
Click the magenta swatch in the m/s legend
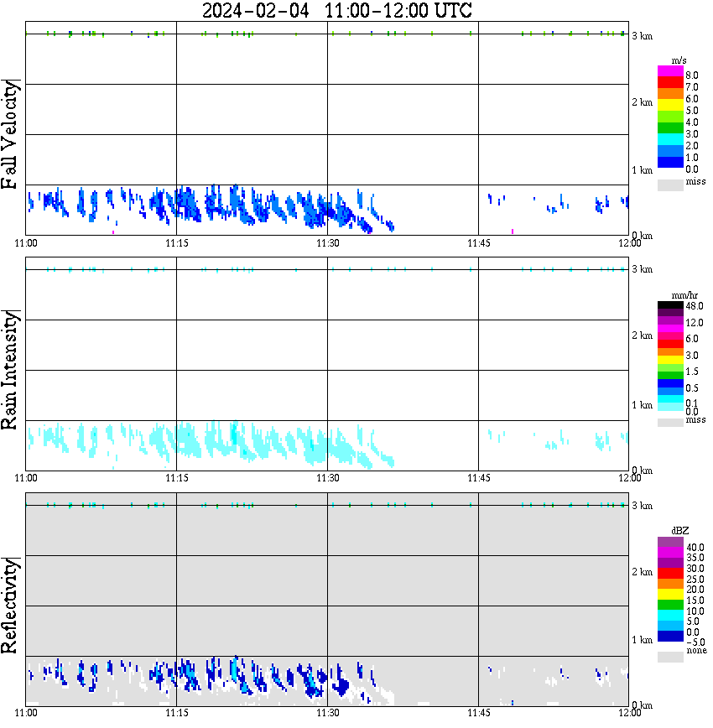(670, 71)
